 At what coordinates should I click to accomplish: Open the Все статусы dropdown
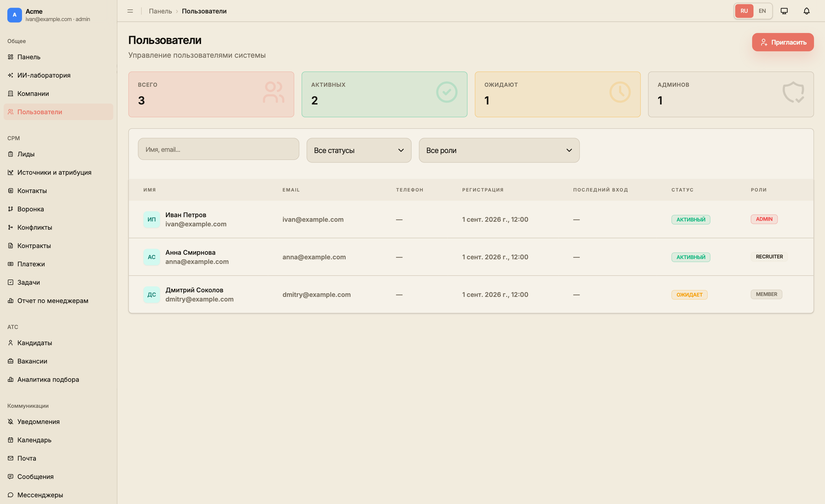(359, 150)
